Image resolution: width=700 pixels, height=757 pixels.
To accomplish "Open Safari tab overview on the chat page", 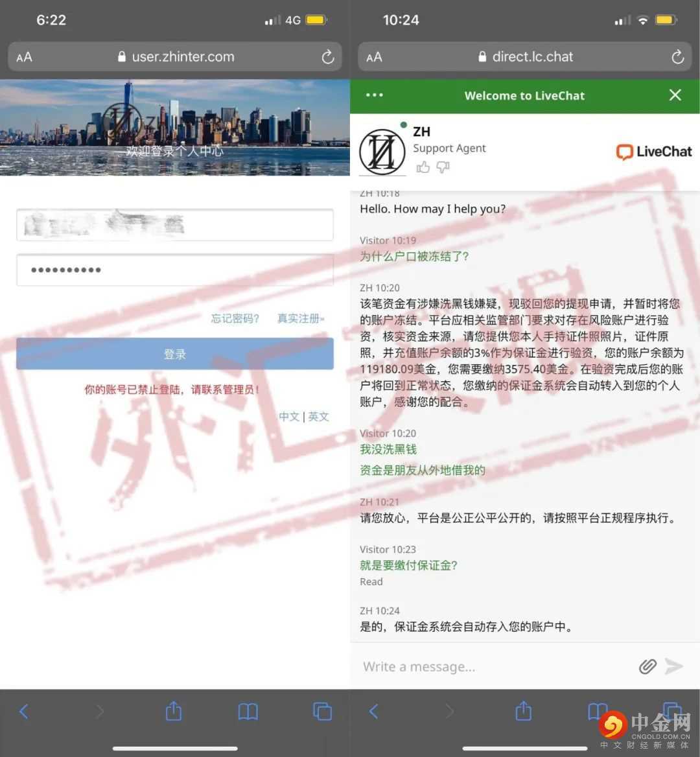I will pos(671,711).
